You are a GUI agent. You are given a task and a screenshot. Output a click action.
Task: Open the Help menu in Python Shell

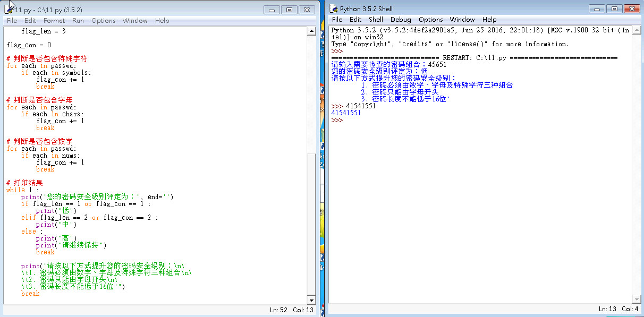click(x=489, y=20)
